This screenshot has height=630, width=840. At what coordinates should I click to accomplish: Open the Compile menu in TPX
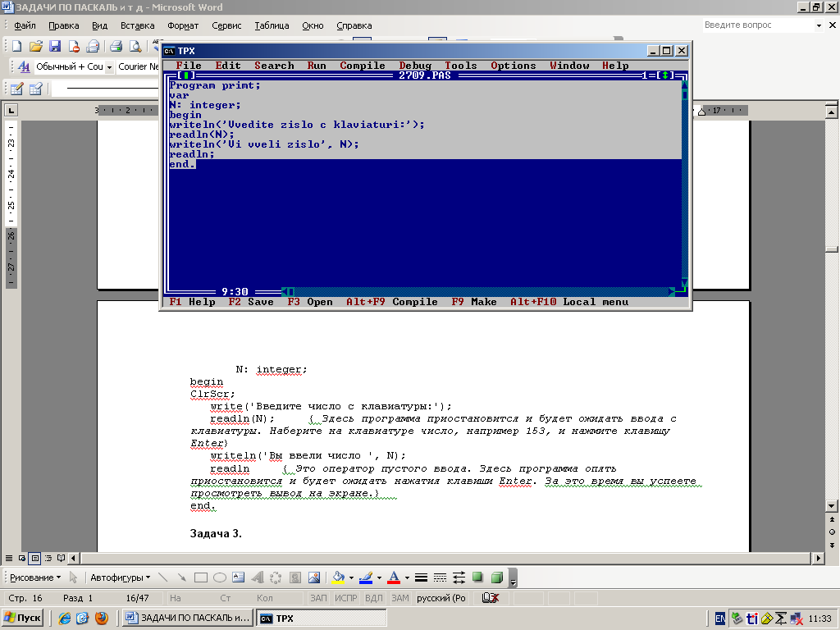(362, 66)
